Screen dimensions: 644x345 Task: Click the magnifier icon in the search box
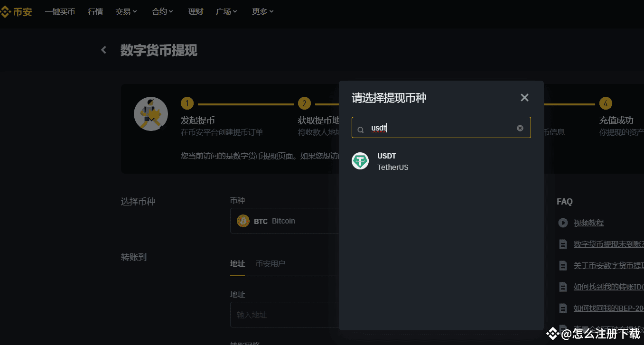coord(361,128)
